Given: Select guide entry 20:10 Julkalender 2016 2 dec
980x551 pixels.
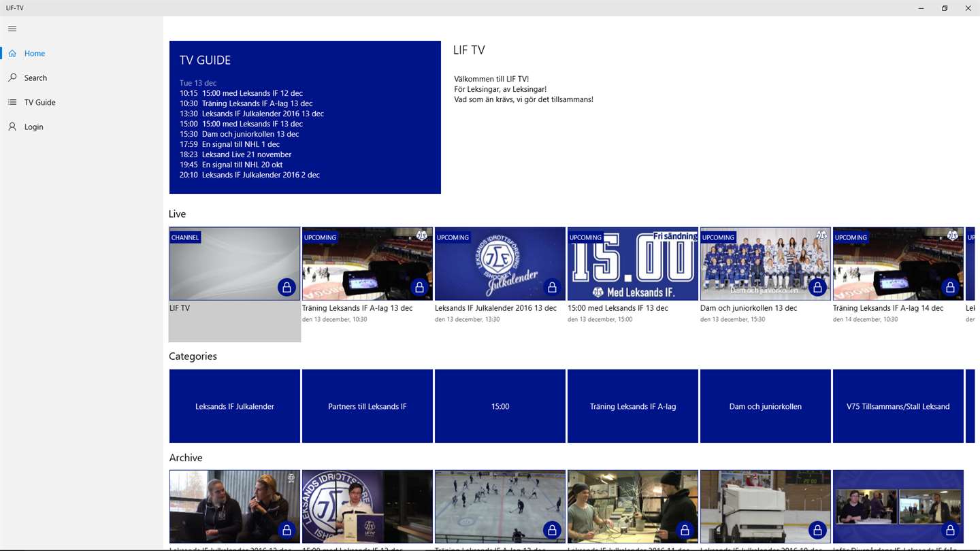Looking at the screenshot, I should [x=250, y=175].
